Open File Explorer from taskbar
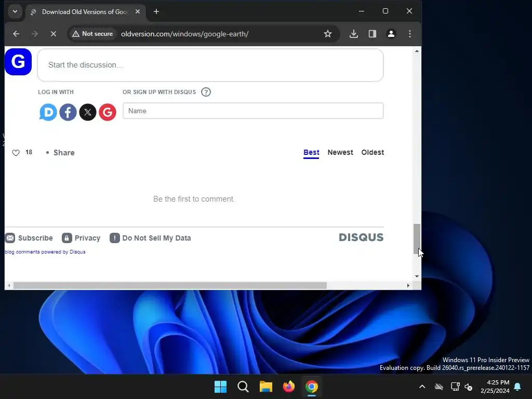The width and height of the screenshot is (532, 399). click(x=266, y=387)
